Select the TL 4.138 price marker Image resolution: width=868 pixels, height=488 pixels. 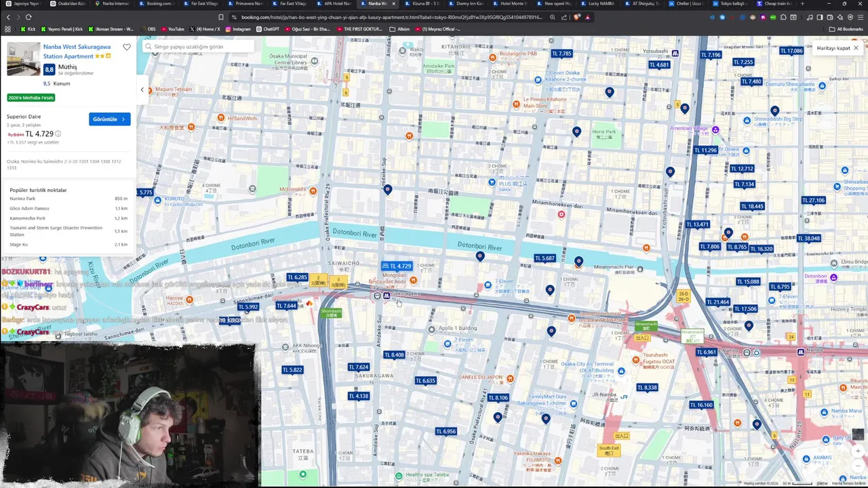point(359,396)
